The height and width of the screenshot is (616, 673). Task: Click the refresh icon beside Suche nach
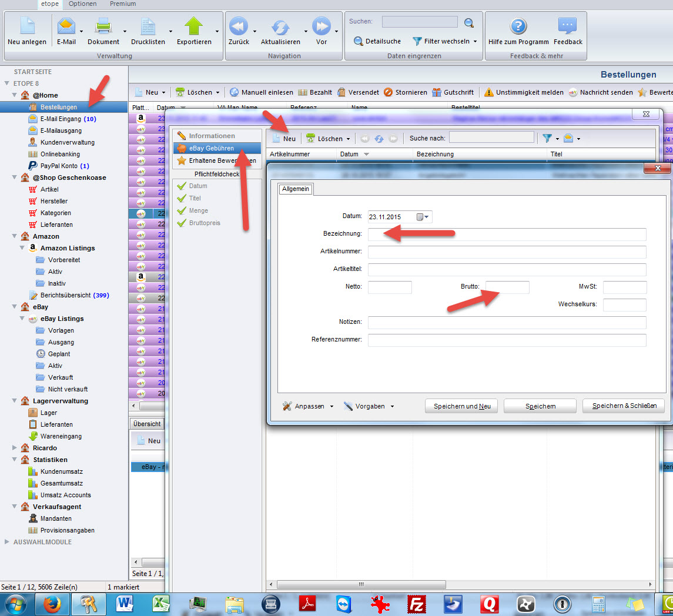(x=379, y=139)
